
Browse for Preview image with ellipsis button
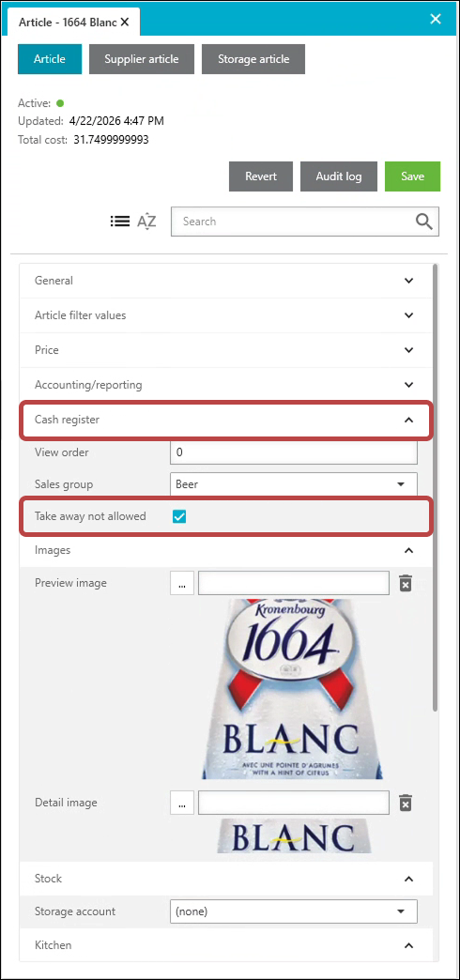182,583
